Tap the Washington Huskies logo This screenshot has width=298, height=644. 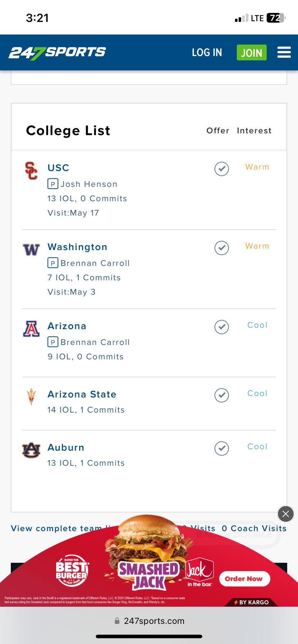(x=31, y=249)
